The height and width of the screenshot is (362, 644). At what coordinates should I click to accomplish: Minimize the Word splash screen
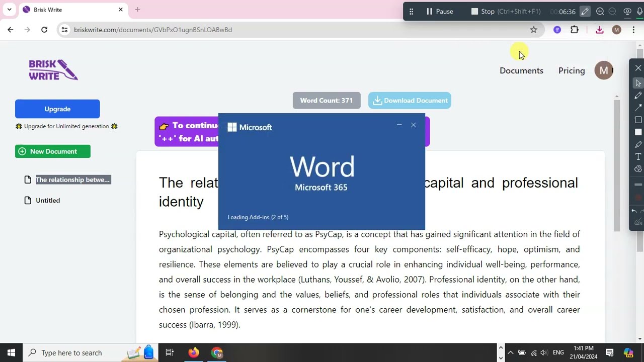click(x=399, y=125)
